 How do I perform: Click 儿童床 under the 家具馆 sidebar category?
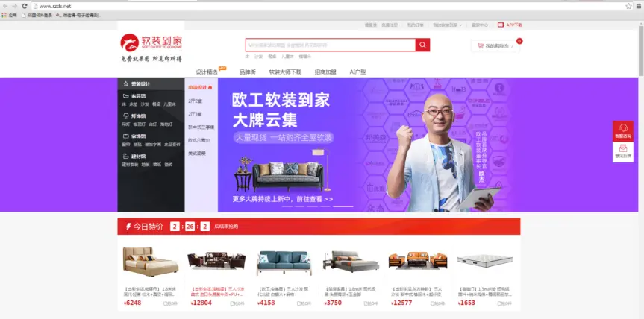tap(169, 104)
